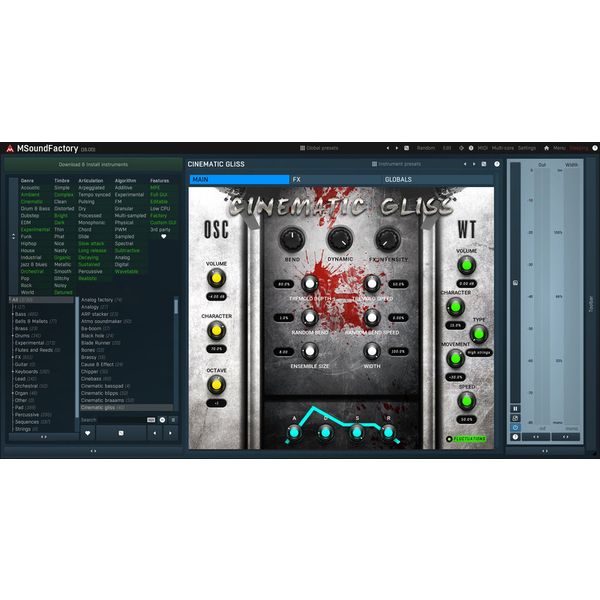Open the Multi-core option
The image size is (600, 600).
(502, 148)
